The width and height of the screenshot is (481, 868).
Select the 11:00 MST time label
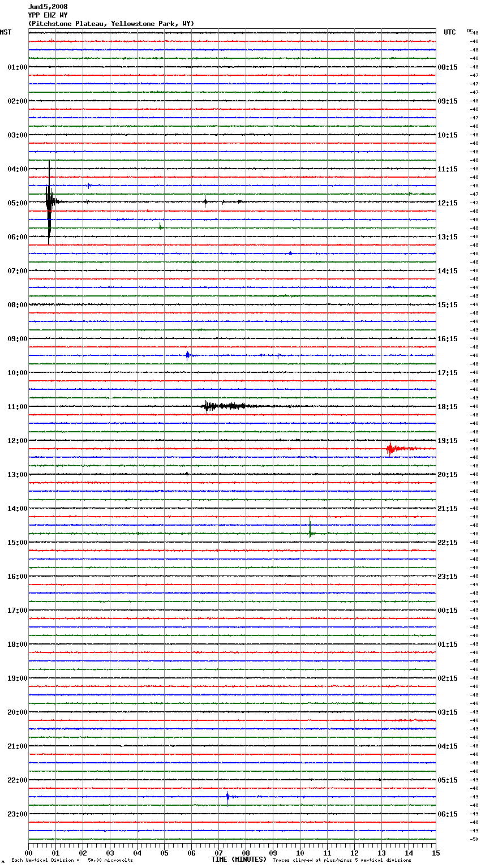[x=18, y=407]
